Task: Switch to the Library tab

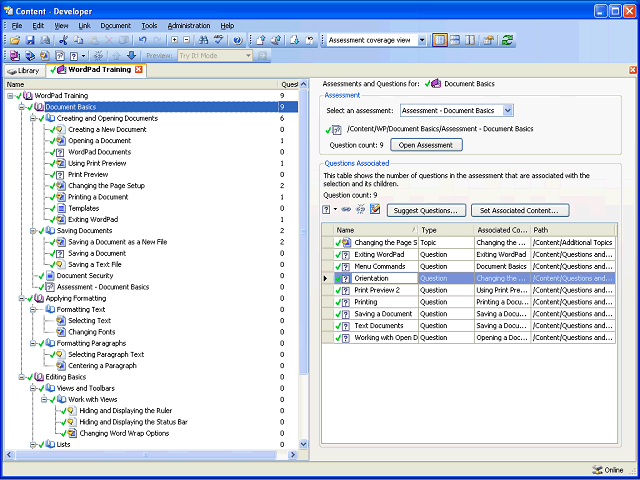Action: pyautogui.click(x=24, y=70)
